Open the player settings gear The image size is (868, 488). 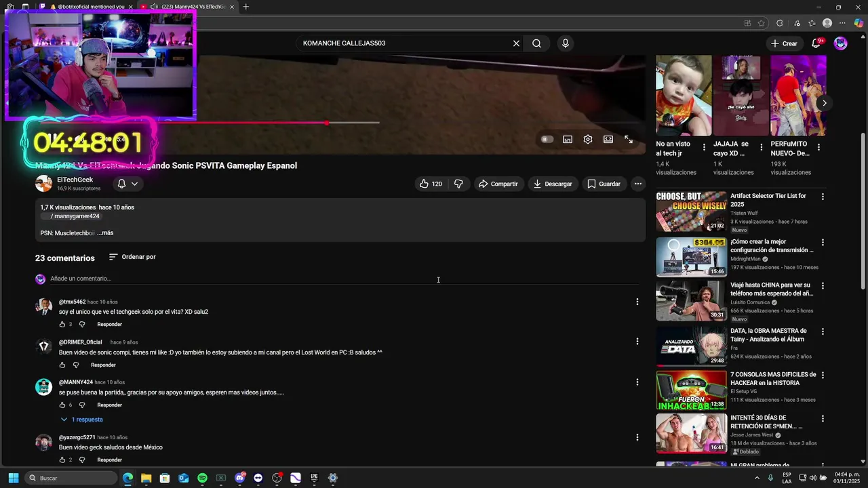[588, 139]
